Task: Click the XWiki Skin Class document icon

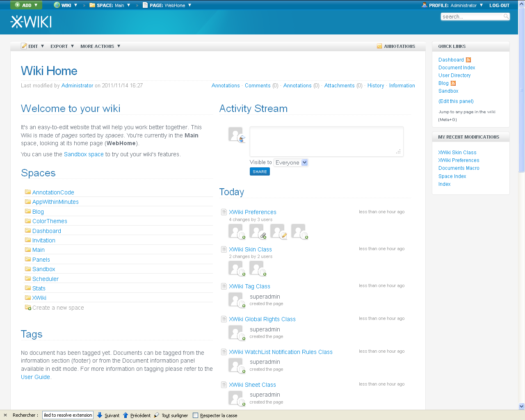Action: (x=224, y=249)
